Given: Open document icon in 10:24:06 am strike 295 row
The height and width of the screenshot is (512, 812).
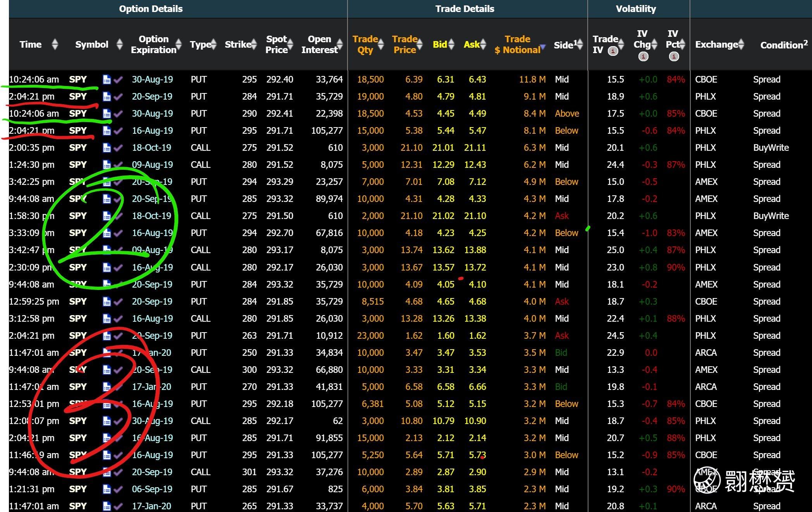Looking at the screenshot, I should [107, 79].
